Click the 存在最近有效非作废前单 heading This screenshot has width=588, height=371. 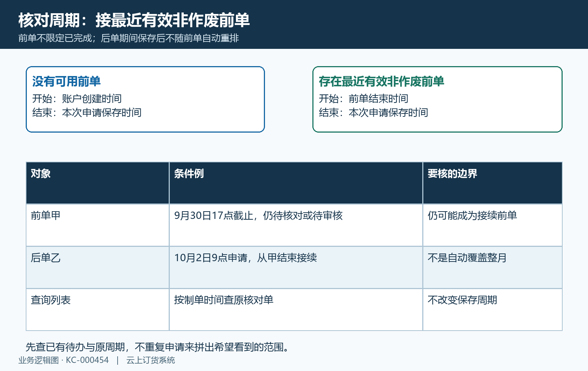[x=381, y=81]
